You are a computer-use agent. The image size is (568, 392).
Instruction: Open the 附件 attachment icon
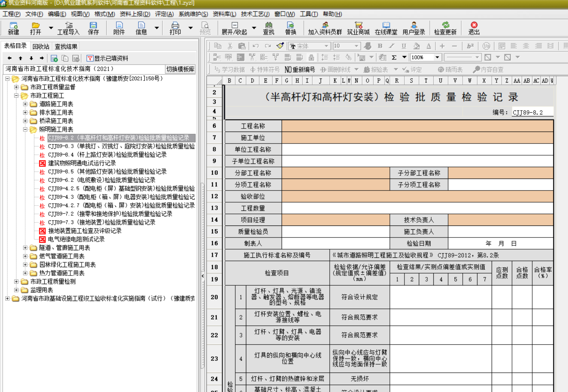119,29
